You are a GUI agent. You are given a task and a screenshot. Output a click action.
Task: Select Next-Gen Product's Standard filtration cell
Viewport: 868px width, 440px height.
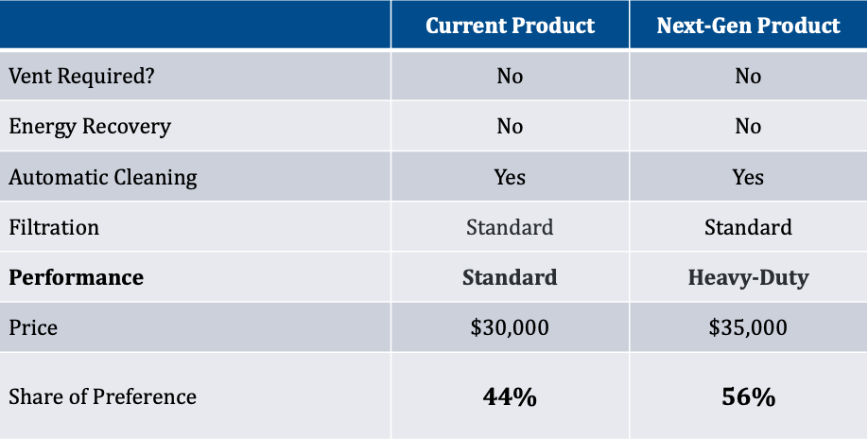[748, 227]
